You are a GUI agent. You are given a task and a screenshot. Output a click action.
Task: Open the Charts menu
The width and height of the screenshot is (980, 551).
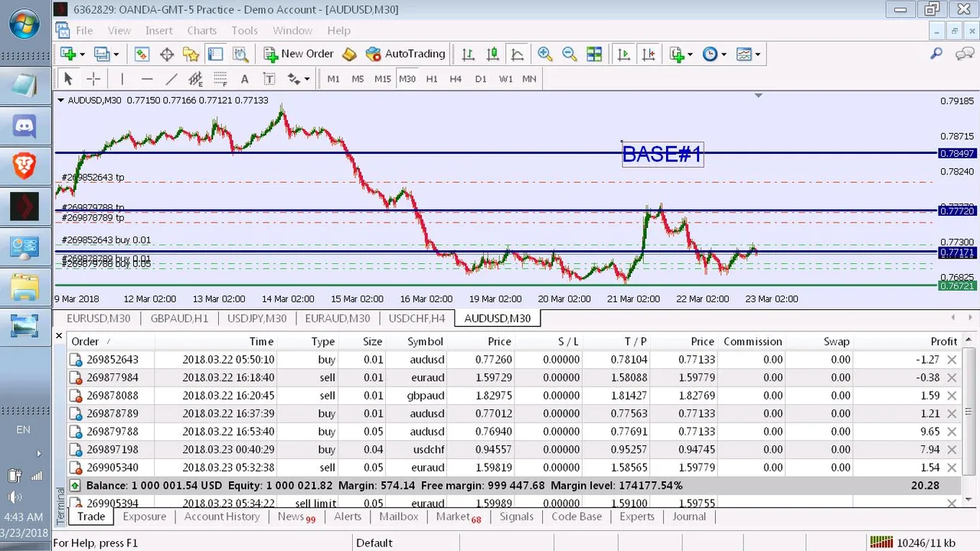click(202, 31)
